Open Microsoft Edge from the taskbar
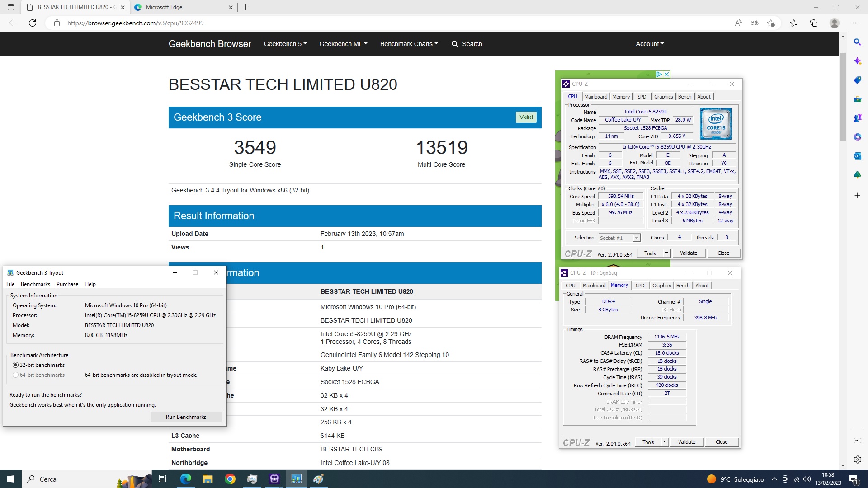 (x=185, y=479)
